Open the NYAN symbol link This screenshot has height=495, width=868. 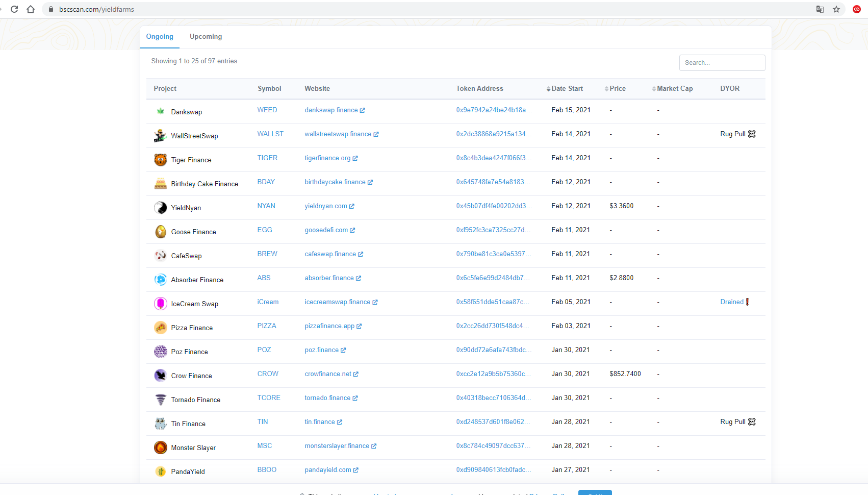[266, 206]
